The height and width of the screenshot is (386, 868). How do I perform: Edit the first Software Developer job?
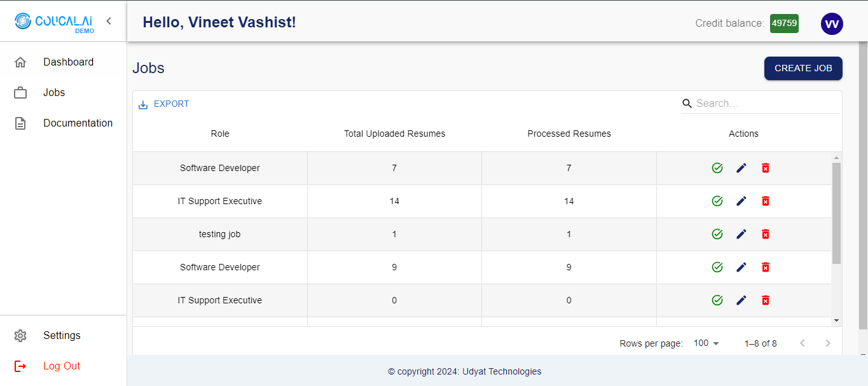(x=741, y=168)
